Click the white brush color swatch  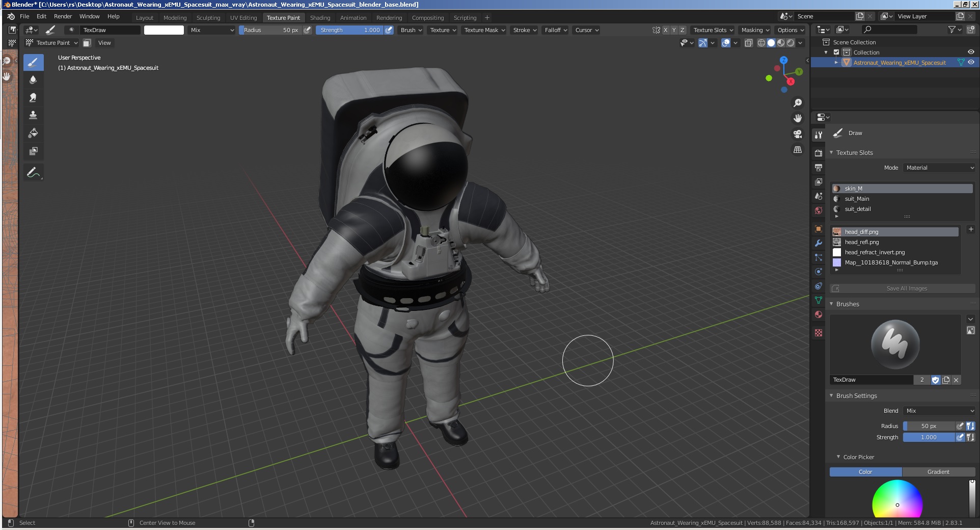164,30
